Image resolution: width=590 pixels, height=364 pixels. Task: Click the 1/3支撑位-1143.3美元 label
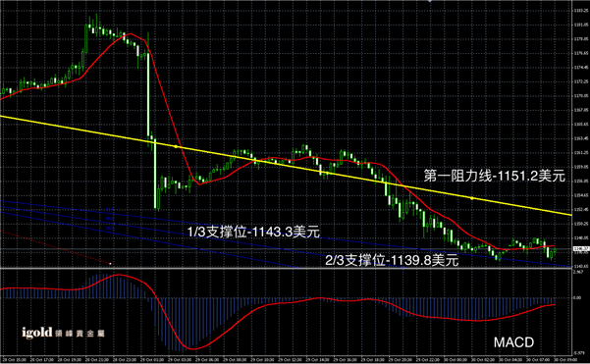pos(253,232)
